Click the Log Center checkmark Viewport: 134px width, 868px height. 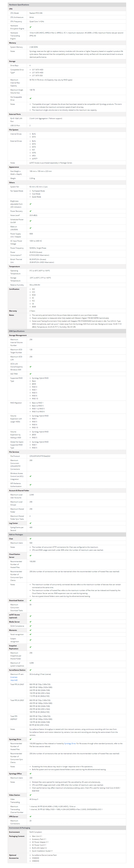click(30, 523)
